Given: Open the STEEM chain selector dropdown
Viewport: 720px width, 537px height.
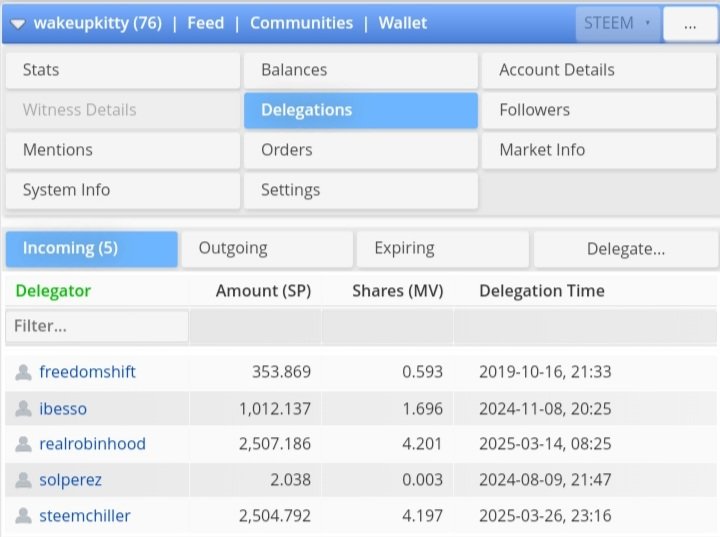Looking at the screenshot, I should [618, 23].
